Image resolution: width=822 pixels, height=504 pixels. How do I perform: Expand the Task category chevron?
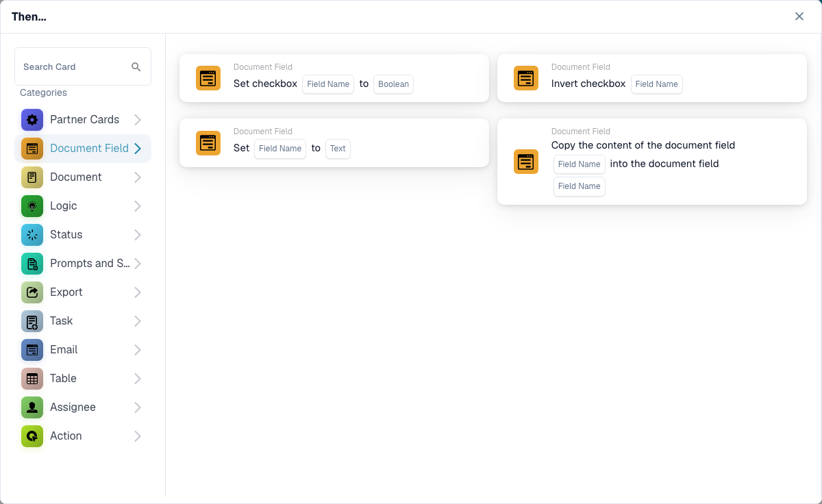[138, 321]
